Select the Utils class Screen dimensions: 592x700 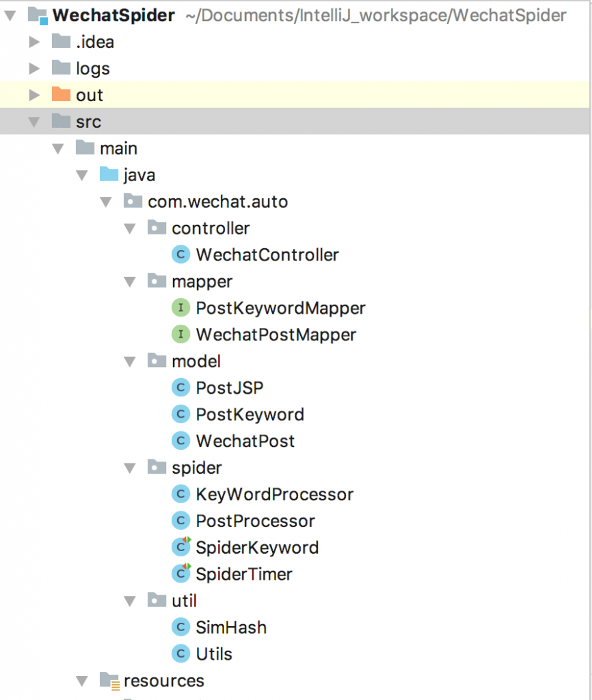click(x=215, y=654)
